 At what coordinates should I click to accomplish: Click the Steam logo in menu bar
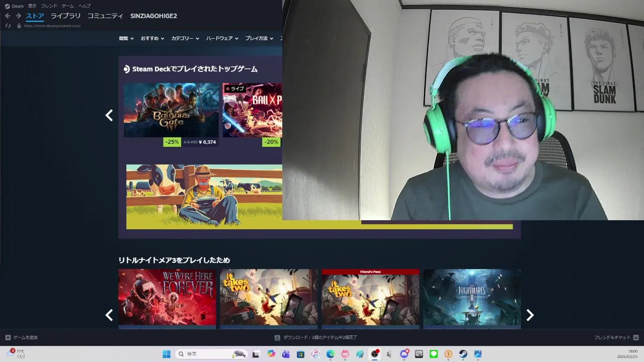pos(7,6)
